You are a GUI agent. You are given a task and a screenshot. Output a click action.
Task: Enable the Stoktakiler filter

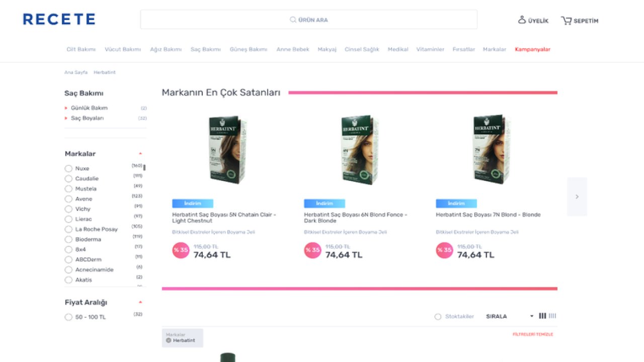pyautogui.click(x=438, y=316)
